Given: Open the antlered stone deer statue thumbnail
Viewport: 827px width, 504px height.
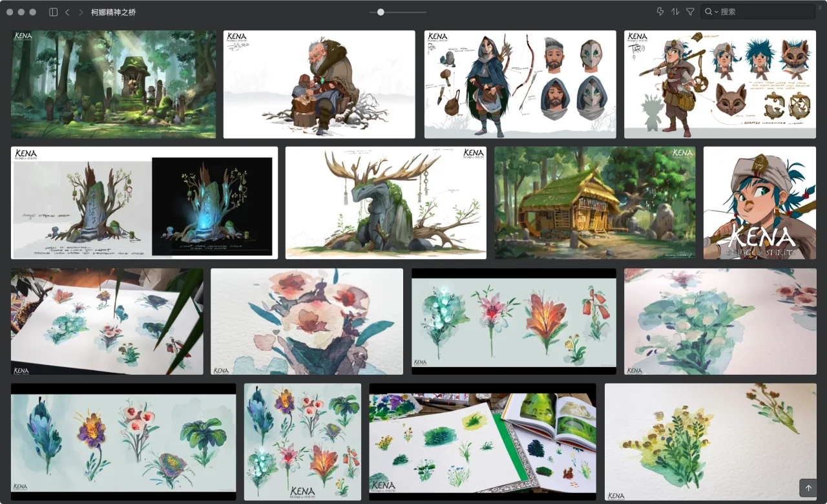Looking at the screenshot, I should 386,203.
